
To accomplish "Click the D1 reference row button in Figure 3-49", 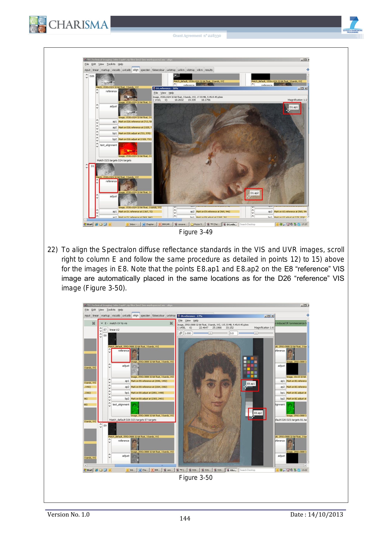I will tap(108, 186).
